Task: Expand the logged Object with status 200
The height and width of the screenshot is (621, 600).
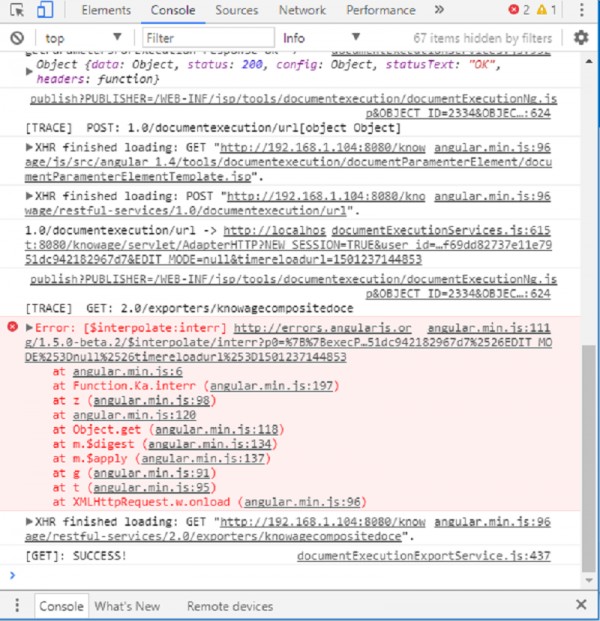Action: coord(29,72)
